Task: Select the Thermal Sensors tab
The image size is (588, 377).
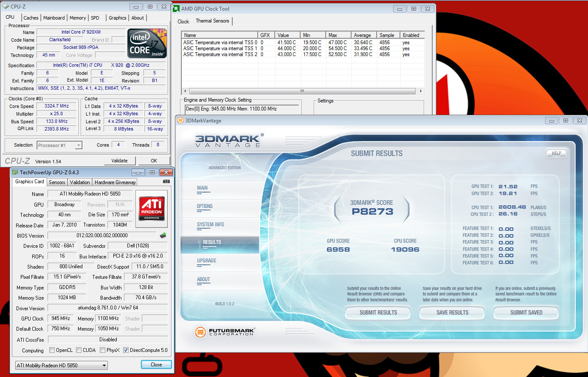Action: point(212,21)
